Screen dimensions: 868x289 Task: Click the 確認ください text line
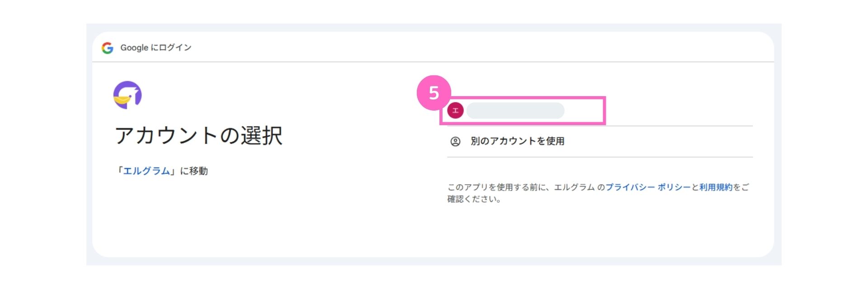(x=474, y=199)
